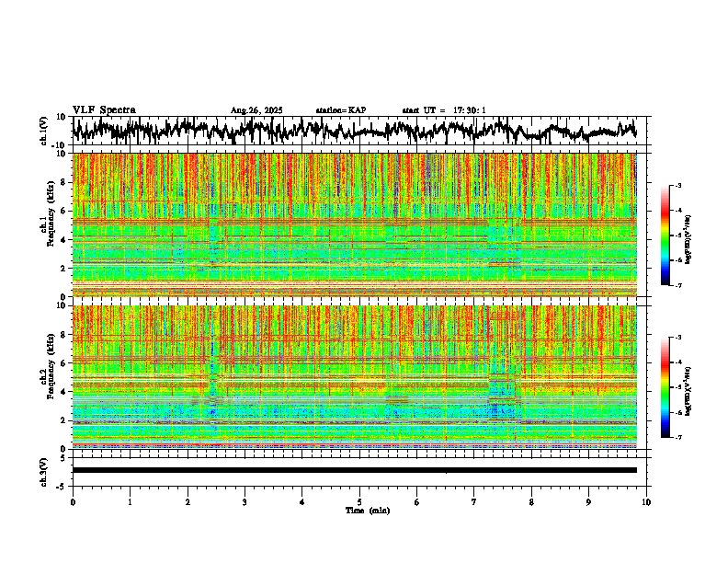The height and width of the screenshot is (563, 728).
Task: Click the ch.1 spectrogram panel
Action: point(355,224)
